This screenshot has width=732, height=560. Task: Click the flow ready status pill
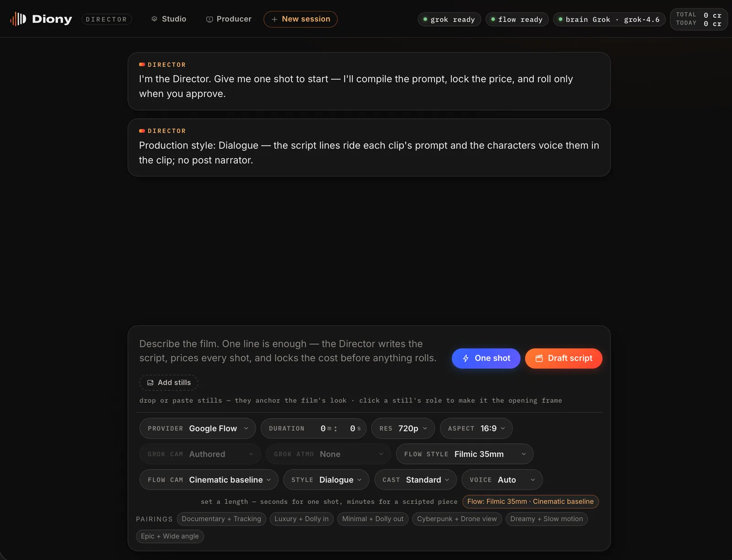517,19
